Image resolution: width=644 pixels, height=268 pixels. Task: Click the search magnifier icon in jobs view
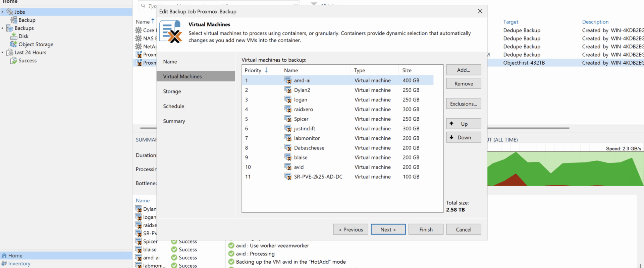pyautogui.click(x=143, y=6)
